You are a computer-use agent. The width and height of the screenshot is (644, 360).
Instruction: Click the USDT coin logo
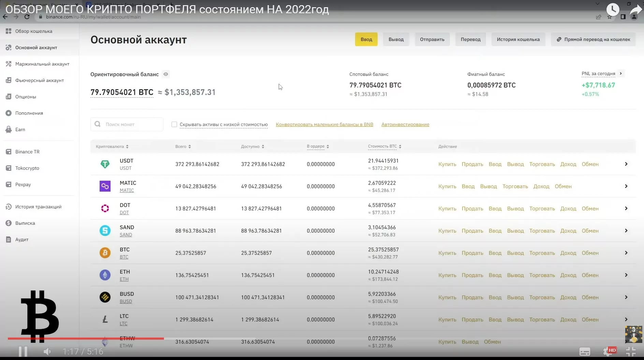click(x=105, y=164)
